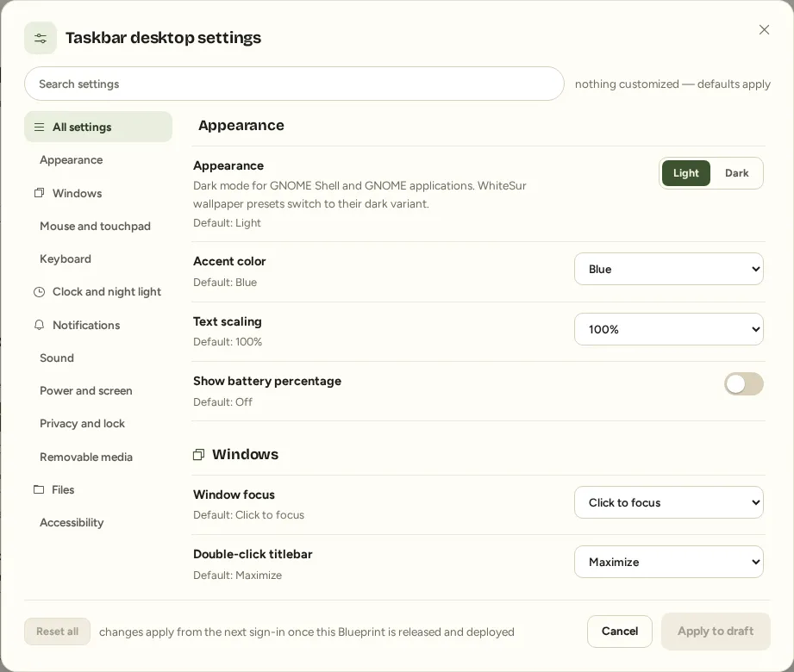Click the 'Taskbar desktop settings' title
This screenshot has height=672, width=794.
163,38
